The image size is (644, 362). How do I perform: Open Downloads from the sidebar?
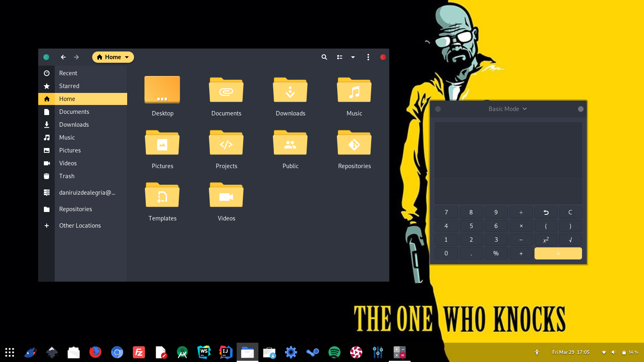coord(83,125)
